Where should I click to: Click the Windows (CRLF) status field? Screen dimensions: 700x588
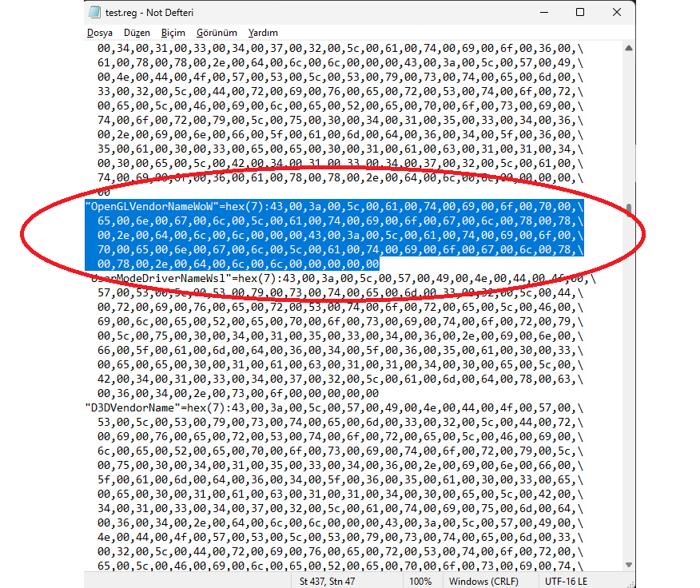[483, 582]
